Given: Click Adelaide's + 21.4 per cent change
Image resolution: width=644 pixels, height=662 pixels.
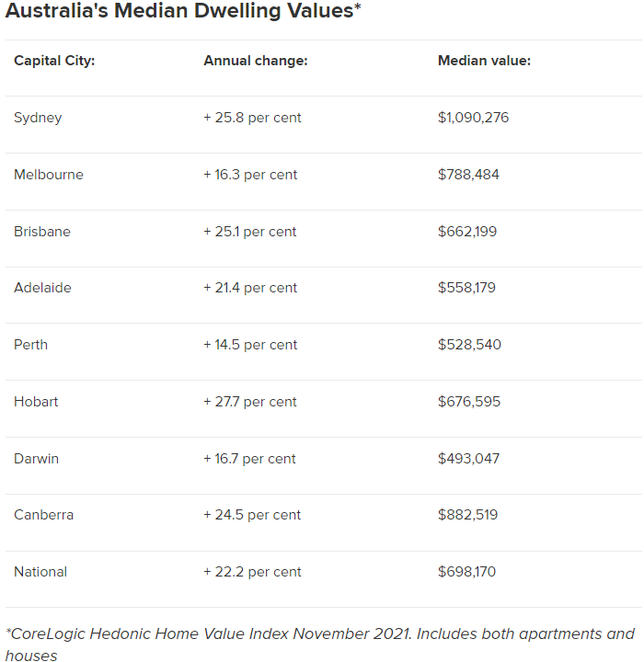Looking at the screenshot, I should coord(250,288).
